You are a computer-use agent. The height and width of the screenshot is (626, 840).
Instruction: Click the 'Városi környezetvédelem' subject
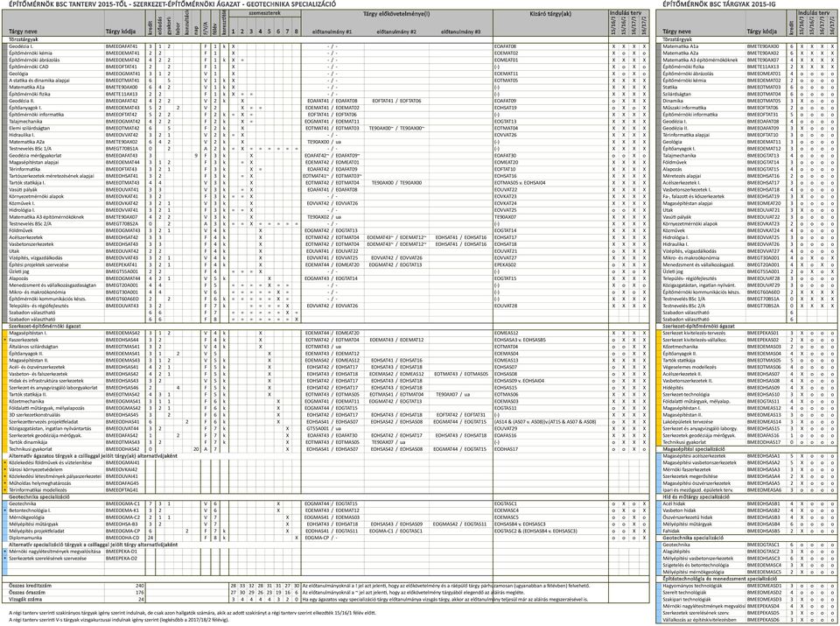click(x=35, y=469)
